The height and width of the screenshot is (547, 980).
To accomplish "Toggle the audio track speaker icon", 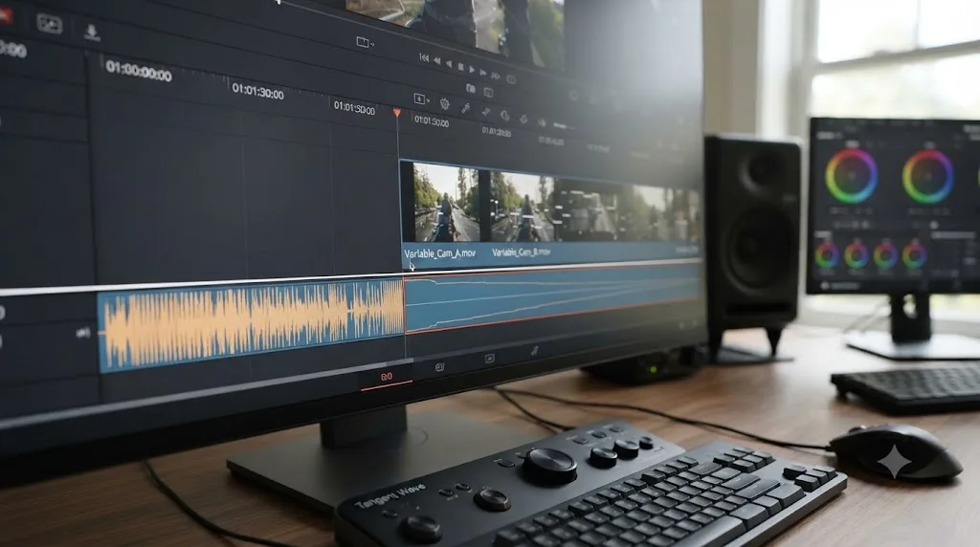I will 82,333.
